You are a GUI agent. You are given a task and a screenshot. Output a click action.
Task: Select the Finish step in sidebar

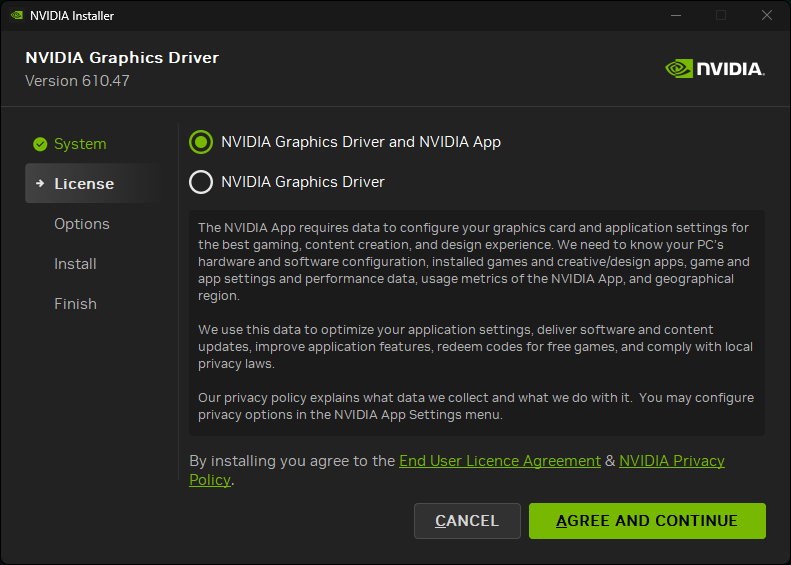(x=75, y=304)
